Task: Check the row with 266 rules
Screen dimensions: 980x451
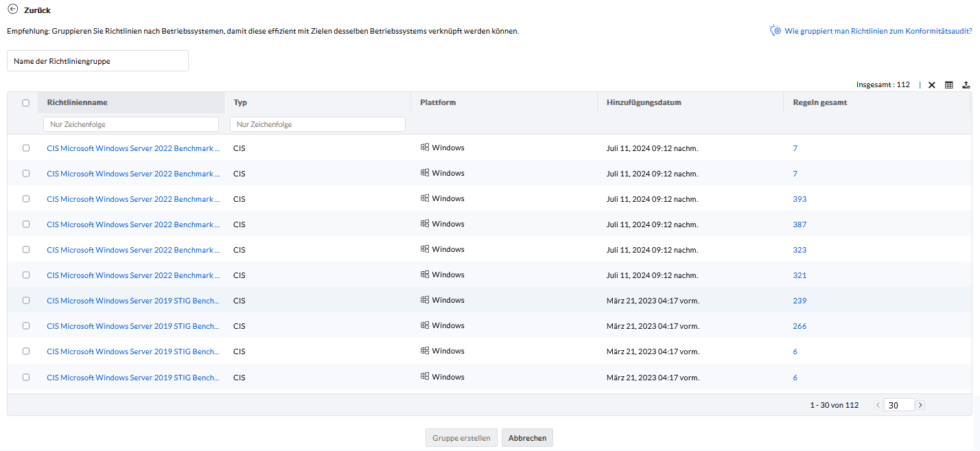Action: [26, 325]
